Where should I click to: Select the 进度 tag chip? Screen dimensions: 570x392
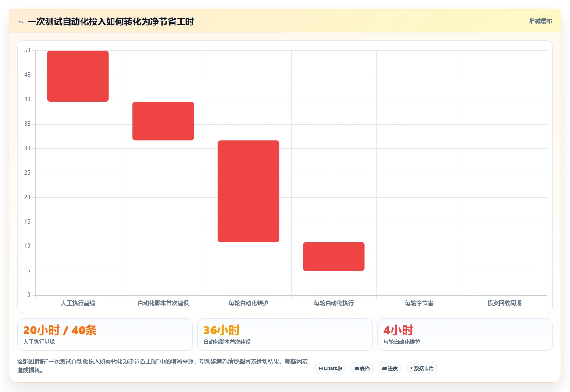point(389,368)
